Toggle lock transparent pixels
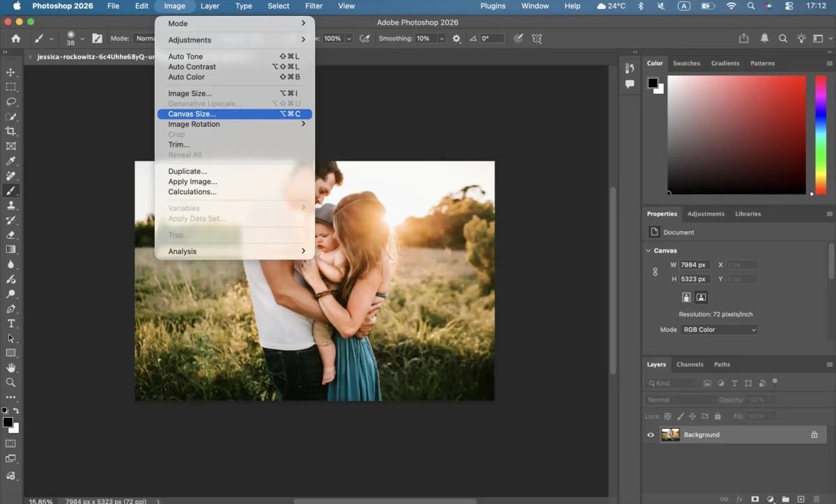Viewport: 836px width, 504px height. [667, 416]
